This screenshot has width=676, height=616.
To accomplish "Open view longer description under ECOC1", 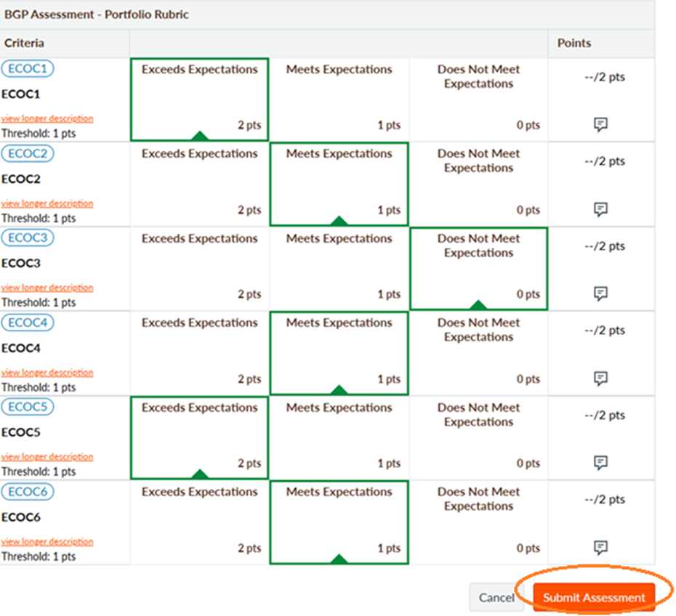I will pyautogui.click(x=47, y=118).
